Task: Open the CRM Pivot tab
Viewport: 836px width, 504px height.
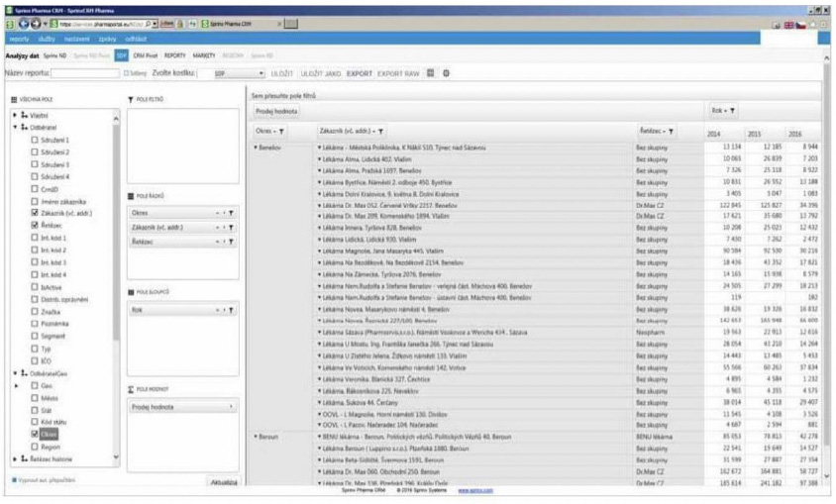Action: point(145,55)
